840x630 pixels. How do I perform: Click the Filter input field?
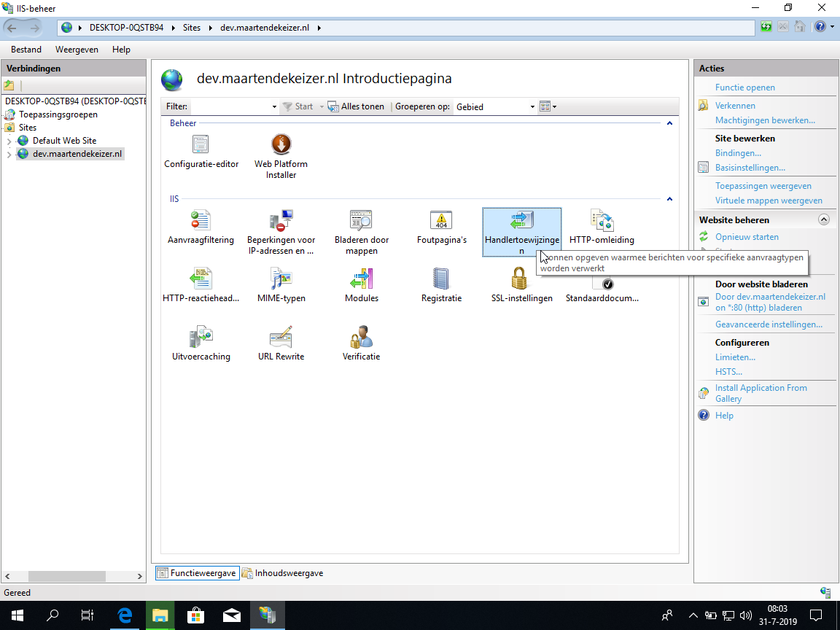[x=230, y=106]
